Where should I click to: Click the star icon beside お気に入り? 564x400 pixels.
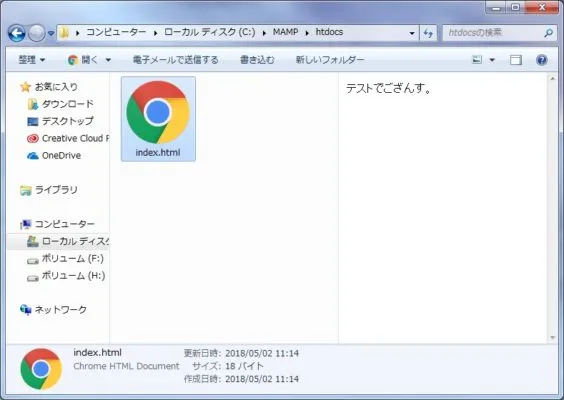point(25,87)
